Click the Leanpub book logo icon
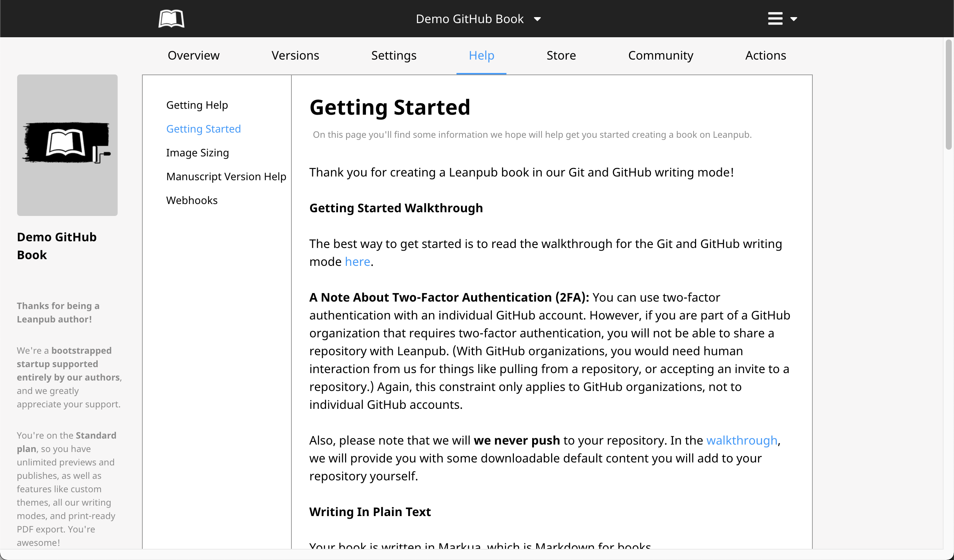Viewport: 954px width, 560px height. (x=171, y=19)
